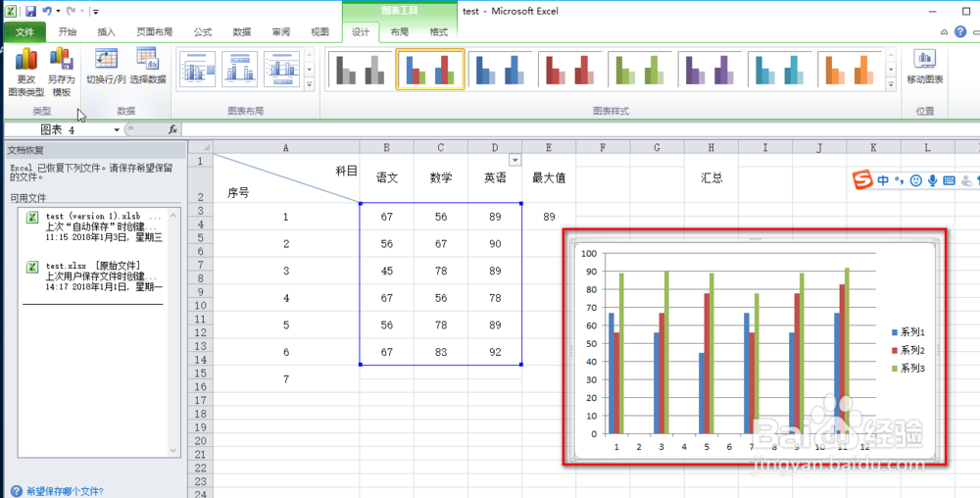Open filter dropdown in cell D1
This screenshot has width=980, height=498.
(515, 161)
